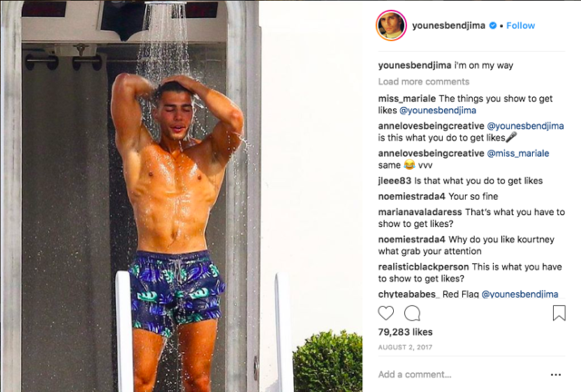Open the August 2, 2017 date link
Viewport: 581px width, 392px height.
click(x=405, y=348)
